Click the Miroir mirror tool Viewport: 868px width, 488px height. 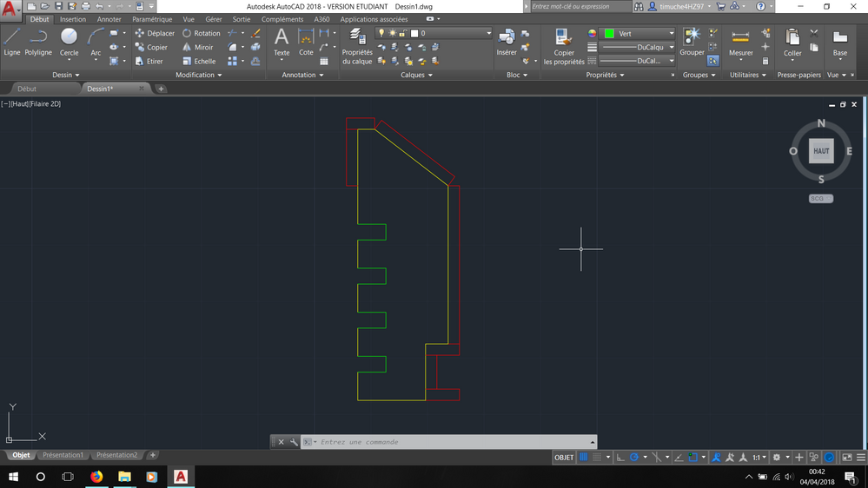197,48
